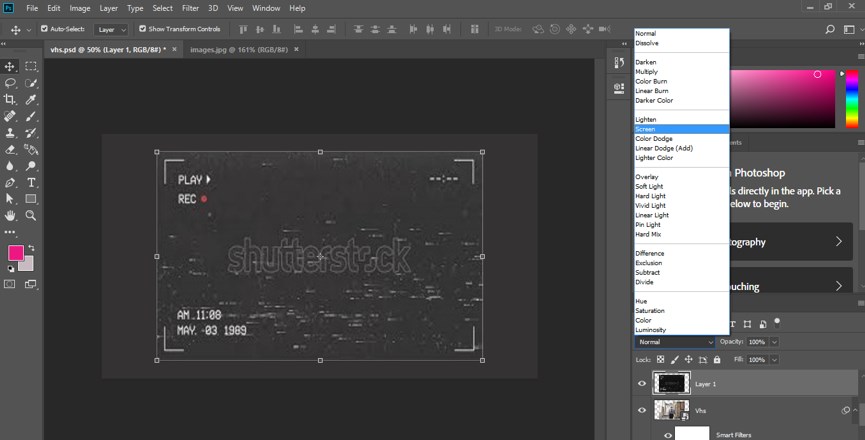The width and height of the screenshot is (865, 440).
Task: Select the Rectangular Marquee tool
Action: [x=31, y=67]
